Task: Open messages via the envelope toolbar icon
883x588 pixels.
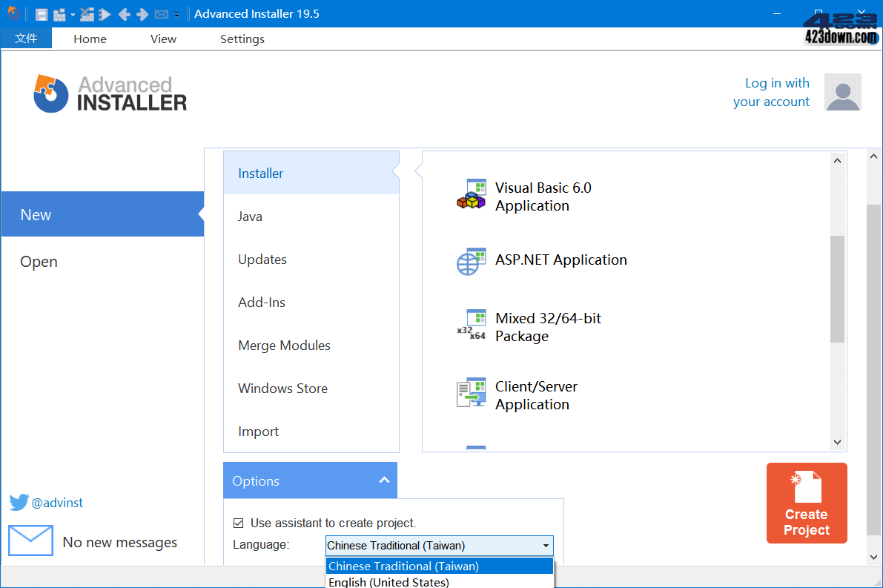Action: [x=162, y=13]
